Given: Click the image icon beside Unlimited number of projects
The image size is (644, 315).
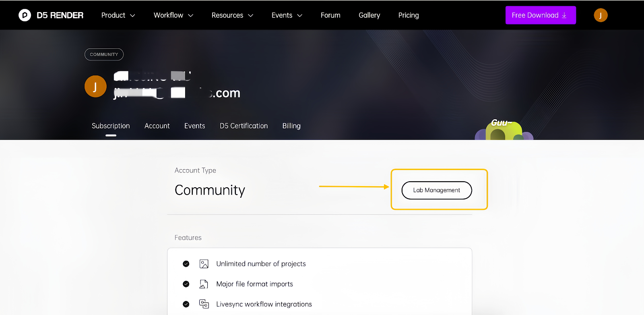Looking at the screenshot, I should (204, 264).
